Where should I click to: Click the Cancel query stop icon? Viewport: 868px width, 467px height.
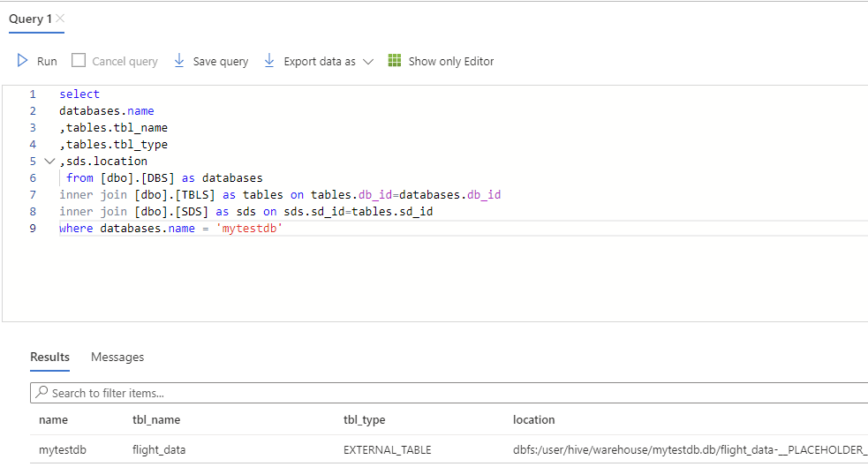click(x=79, y=61)
